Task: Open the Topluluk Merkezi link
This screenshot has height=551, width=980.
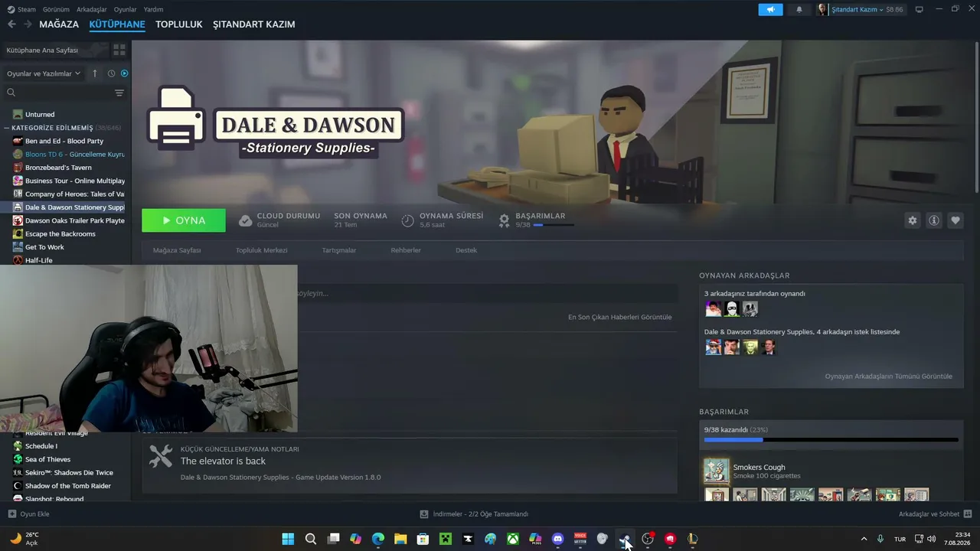Action: point(262,250)
